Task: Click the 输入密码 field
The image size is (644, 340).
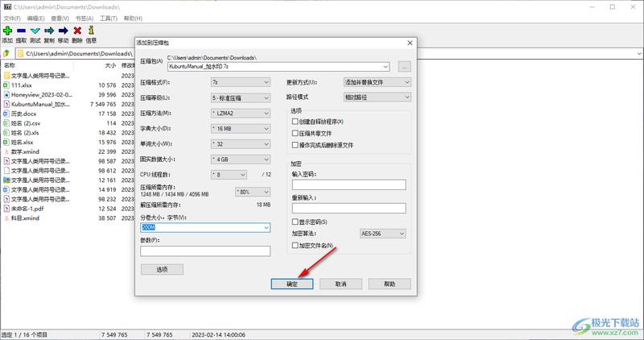Action: click(x=349, y=185)
